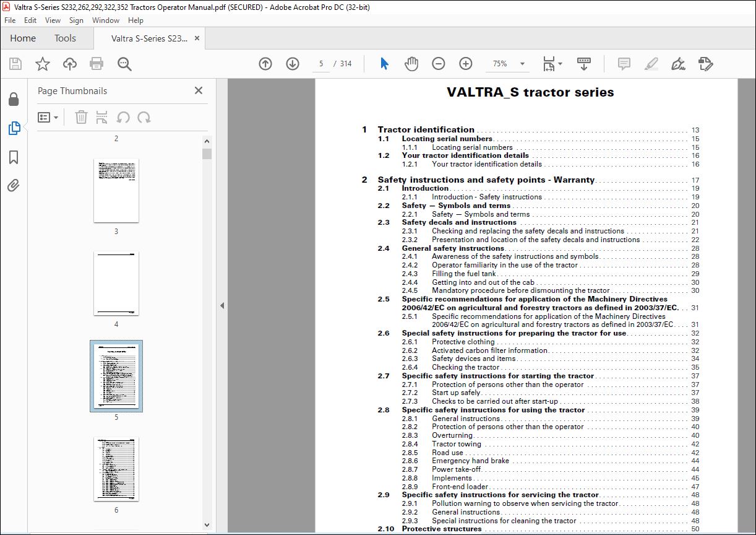Choose the Selection arrow tool

click(384, 64)
